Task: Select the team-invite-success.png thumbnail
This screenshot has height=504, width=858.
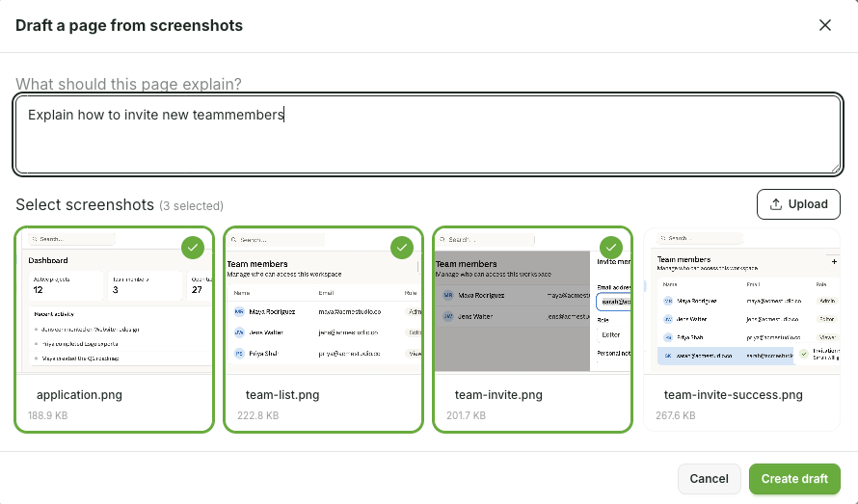Action: 741,301
